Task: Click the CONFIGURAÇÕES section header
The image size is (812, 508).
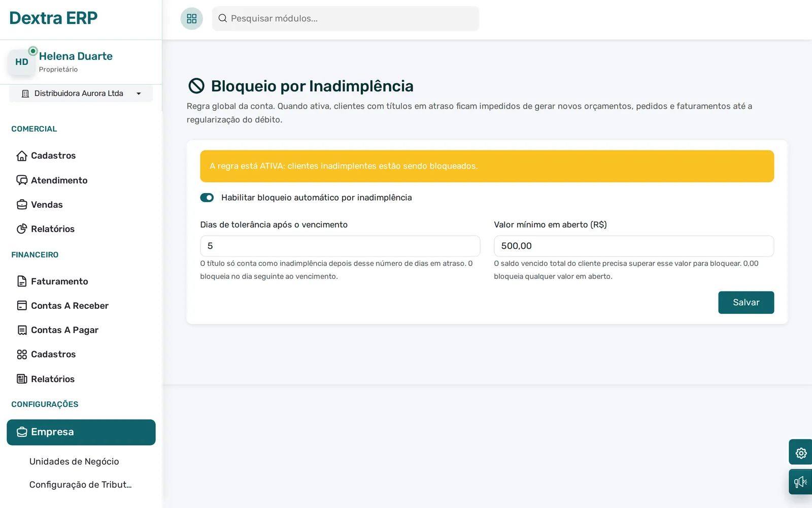Action: pos(45,404)
